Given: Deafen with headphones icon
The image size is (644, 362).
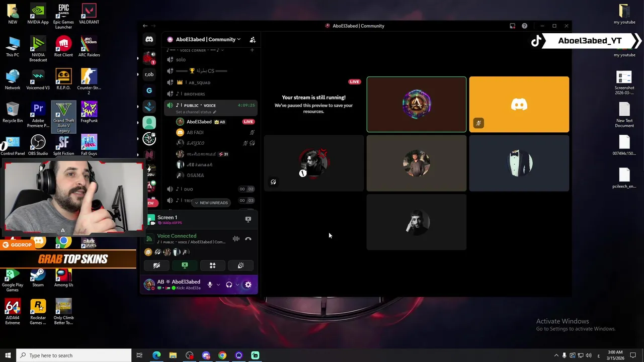Looking at the screenshot, I should coord(229,285).
